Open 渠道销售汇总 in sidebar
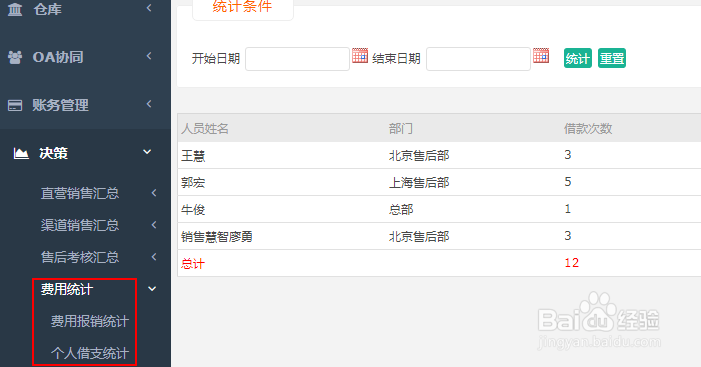Screen dimensions: 701x367 pyautogui.click(x=80, y=225)
